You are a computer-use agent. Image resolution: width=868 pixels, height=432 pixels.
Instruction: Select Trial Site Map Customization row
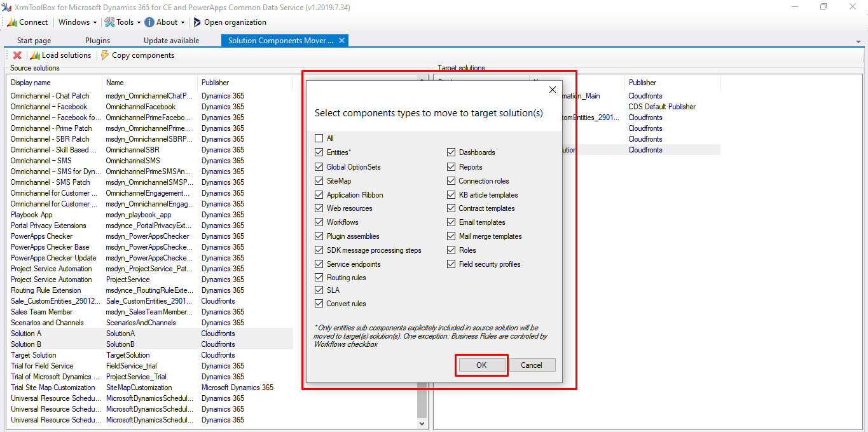click(150, 388)
